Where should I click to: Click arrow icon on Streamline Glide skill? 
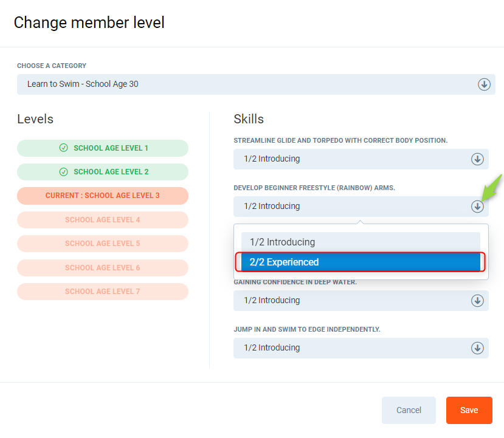click(x=477, y=159)
